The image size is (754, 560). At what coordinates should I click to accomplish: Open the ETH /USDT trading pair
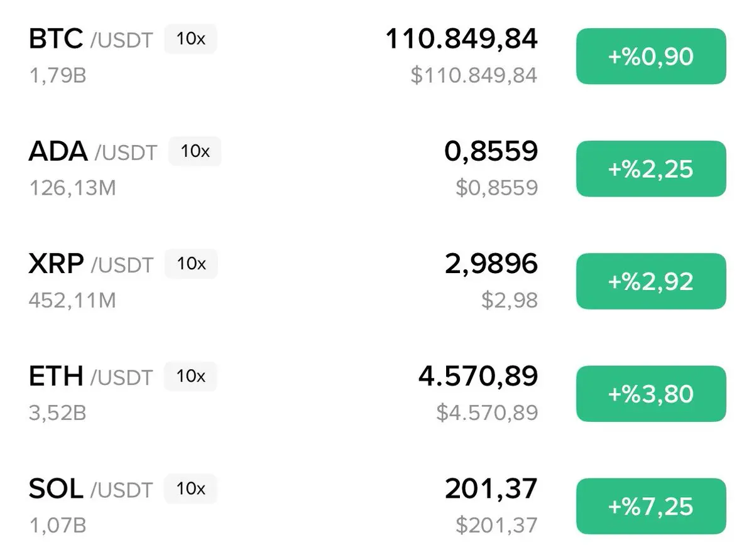377,394
